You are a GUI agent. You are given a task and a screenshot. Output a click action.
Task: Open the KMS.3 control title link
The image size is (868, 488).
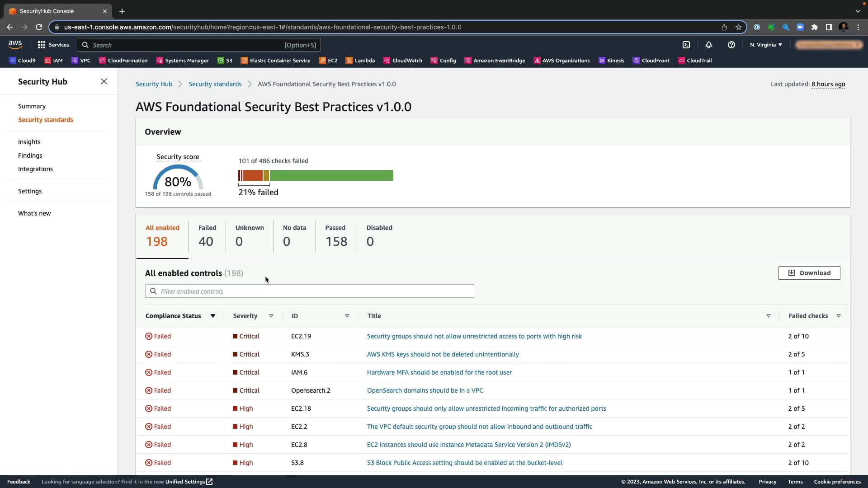(443, 354)
